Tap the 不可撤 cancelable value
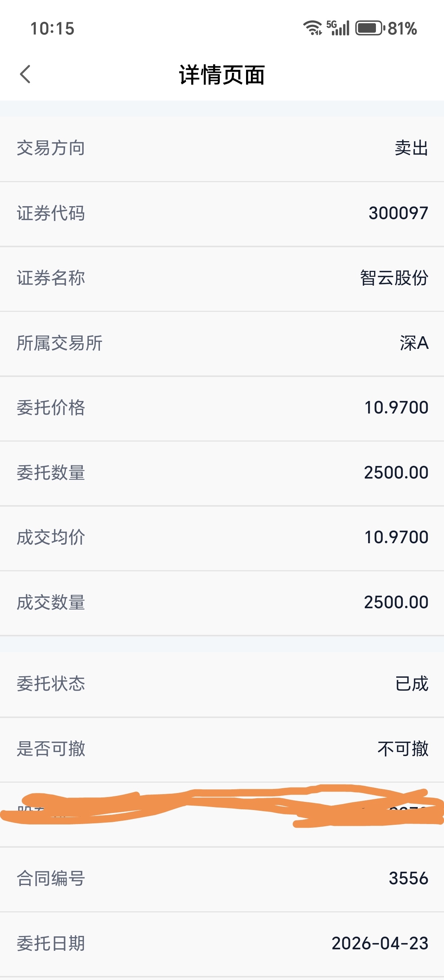The image size is (444, 980). tap(403, 749)
